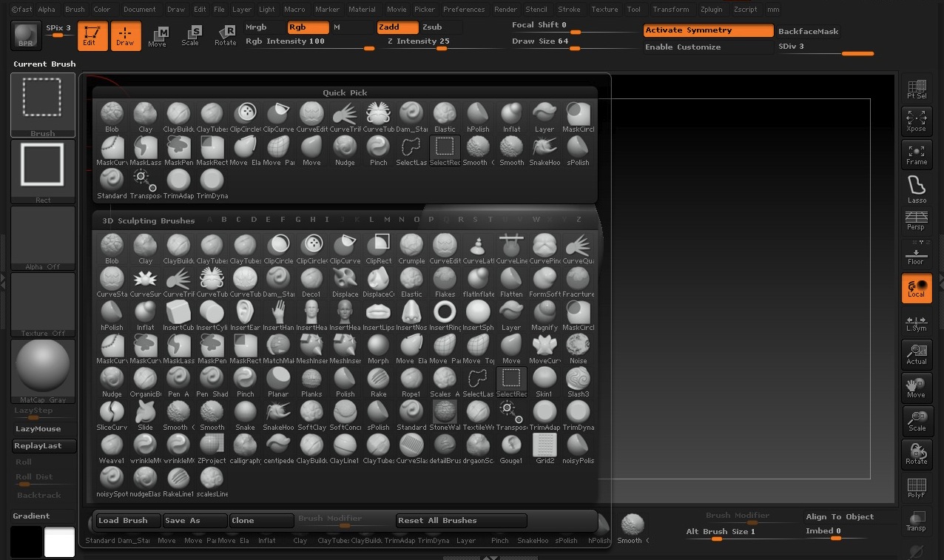
Task: Click Reset All Brushes
Action: (462, 520)
